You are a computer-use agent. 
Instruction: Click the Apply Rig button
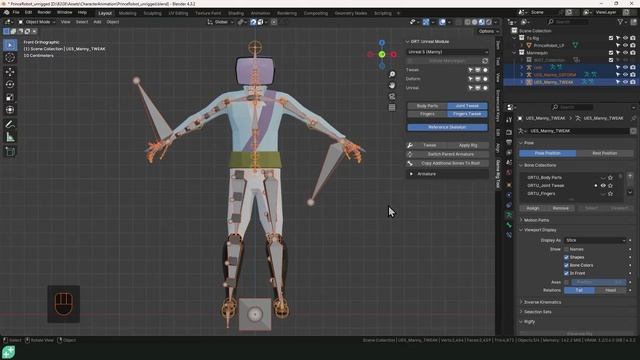(x=468, y=145)
